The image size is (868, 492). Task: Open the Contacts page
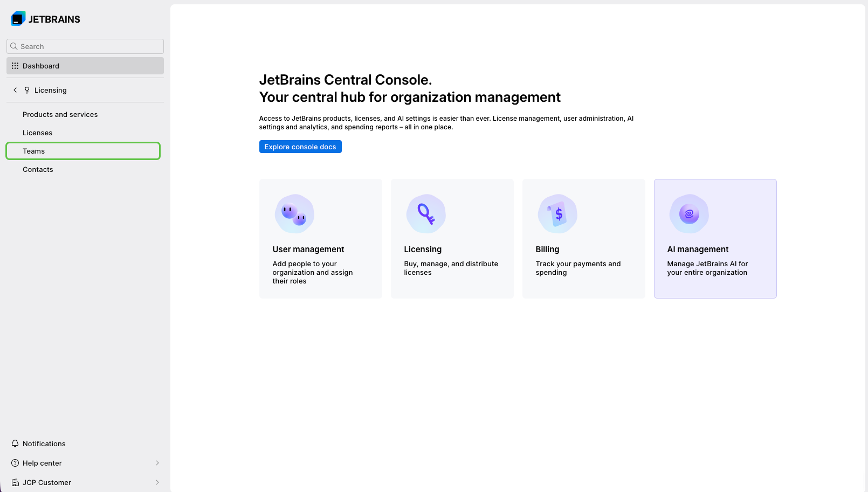pyautogui.click(x=38, y=169)
